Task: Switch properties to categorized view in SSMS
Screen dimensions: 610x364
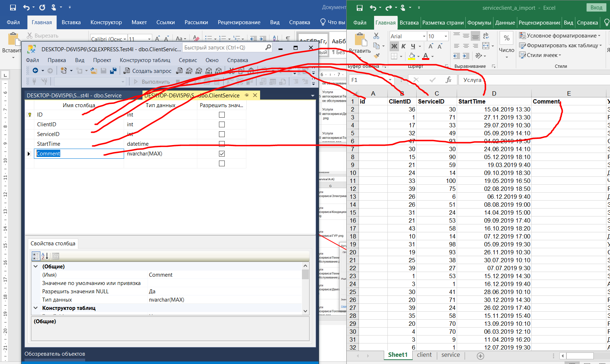Action: (36, 256)
